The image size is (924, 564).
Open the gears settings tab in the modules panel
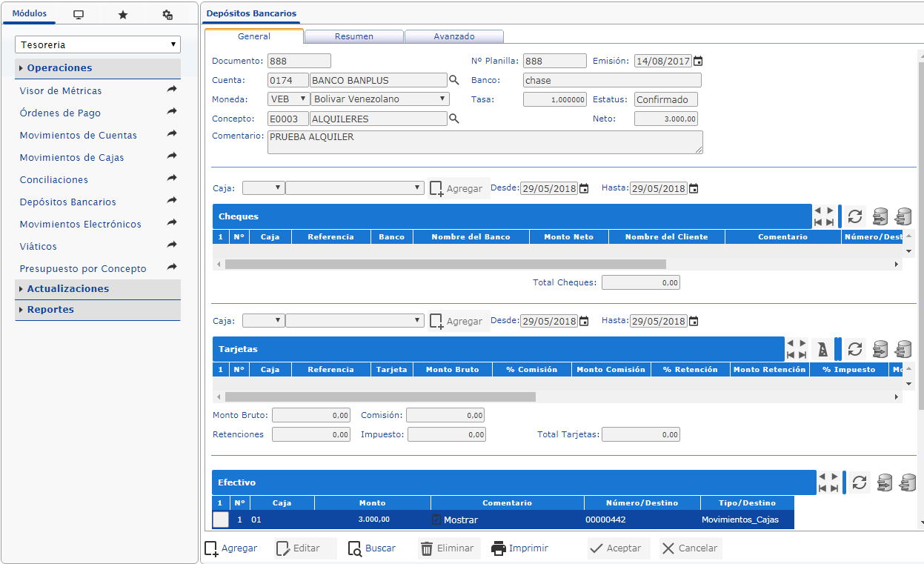point(167,14)
